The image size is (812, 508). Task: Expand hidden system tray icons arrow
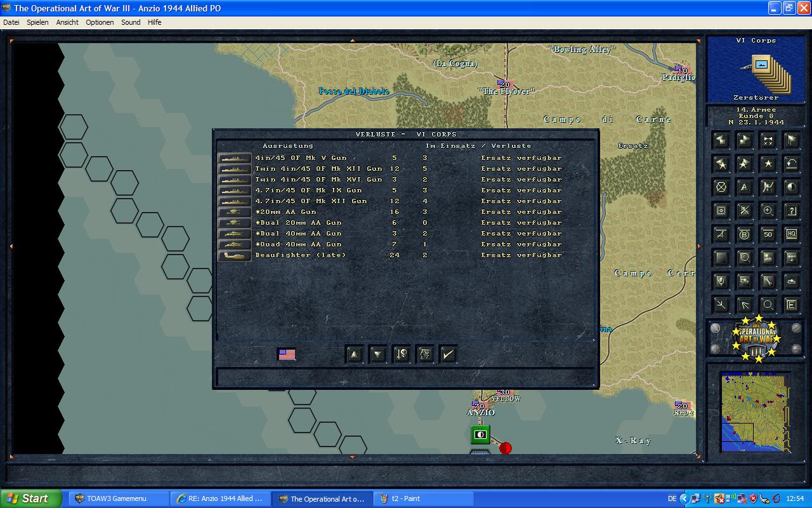[684, 499]
